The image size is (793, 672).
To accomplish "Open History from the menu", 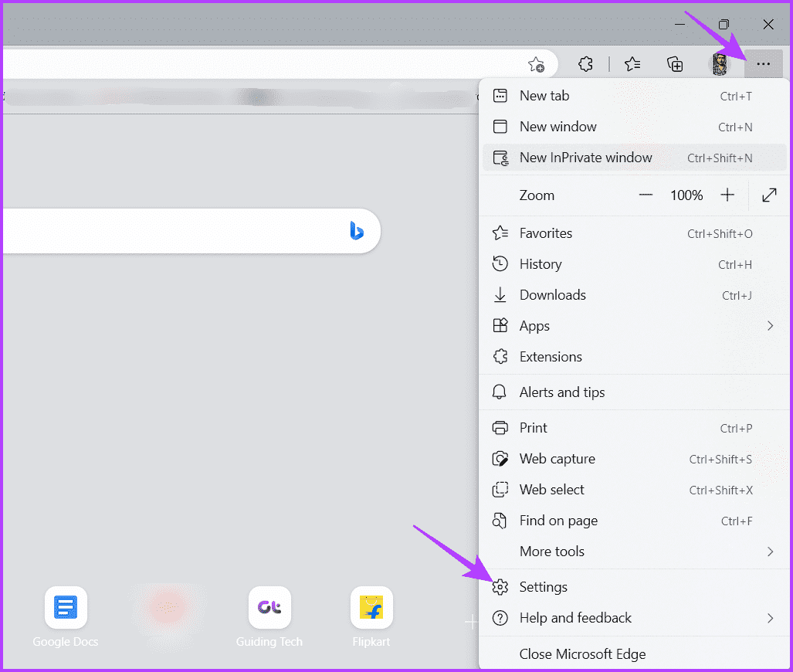I will [541, 264].
